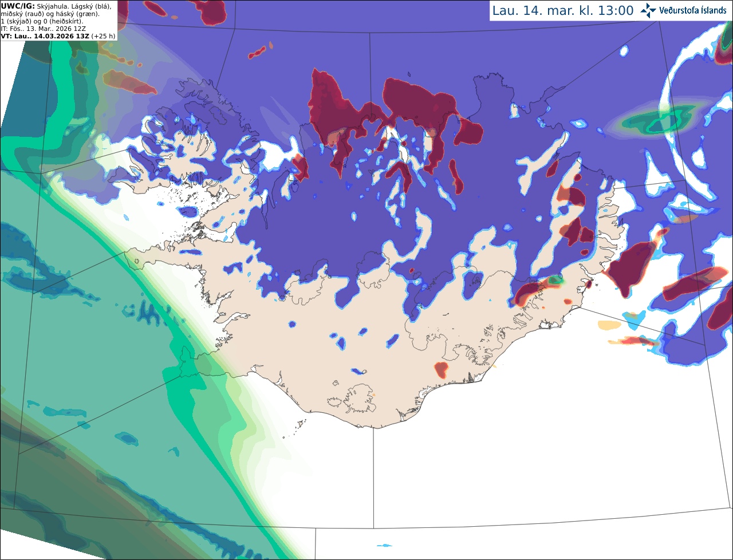Viewport: 733px width, 560px height.
Task: Click the "Veðurstofa Íslands" wordmark text
Action: tap(693, 10)
